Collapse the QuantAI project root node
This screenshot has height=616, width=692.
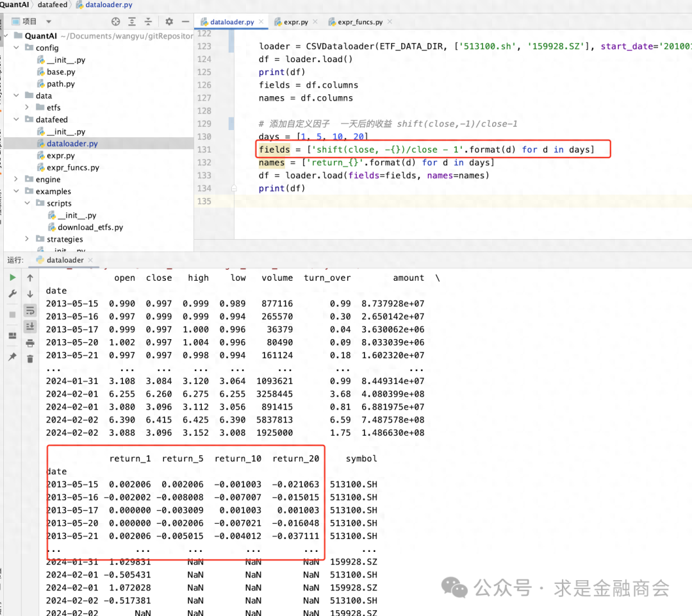coord(6,35)
